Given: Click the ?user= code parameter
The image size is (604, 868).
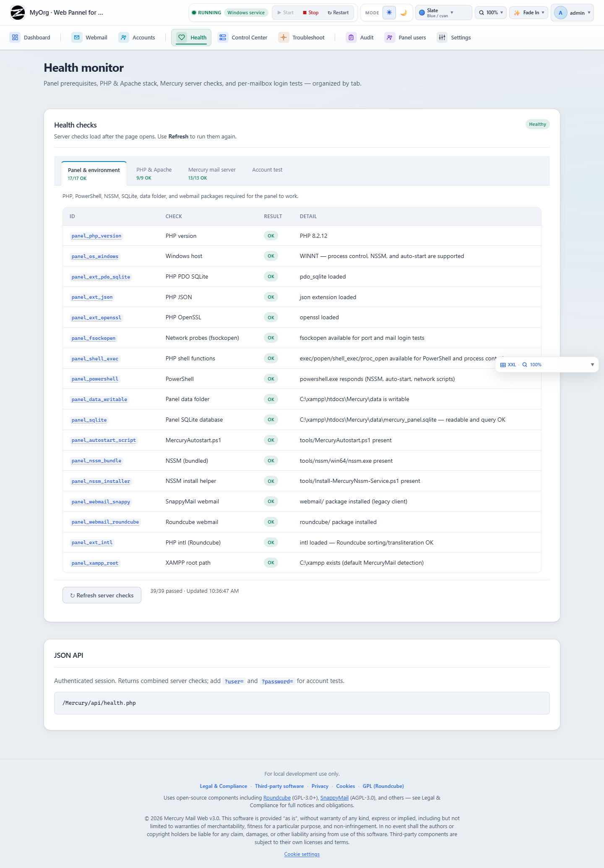Looking at the screenshot, I should (234, 681).
